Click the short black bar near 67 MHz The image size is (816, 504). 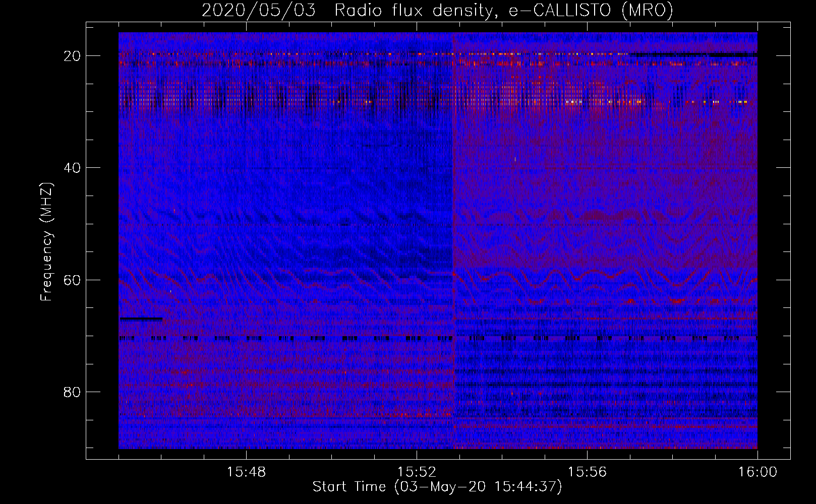pos(141,319)
